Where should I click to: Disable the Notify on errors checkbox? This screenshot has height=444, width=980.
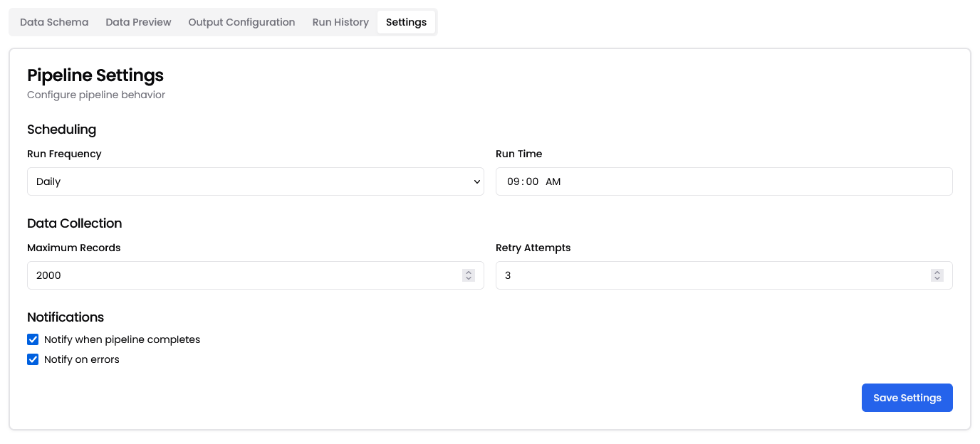pos(33,359)
